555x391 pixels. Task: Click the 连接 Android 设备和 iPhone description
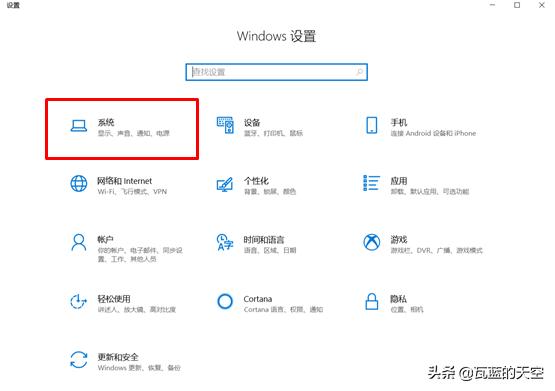click(433, 133)
